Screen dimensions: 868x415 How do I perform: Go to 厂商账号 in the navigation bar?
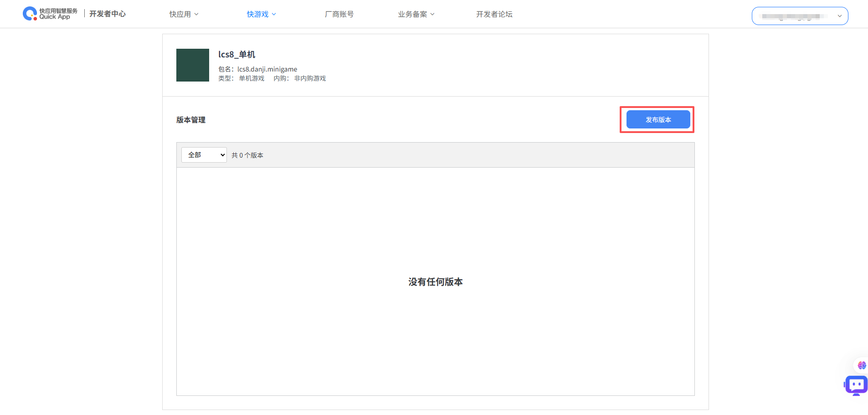pos(339,15)
